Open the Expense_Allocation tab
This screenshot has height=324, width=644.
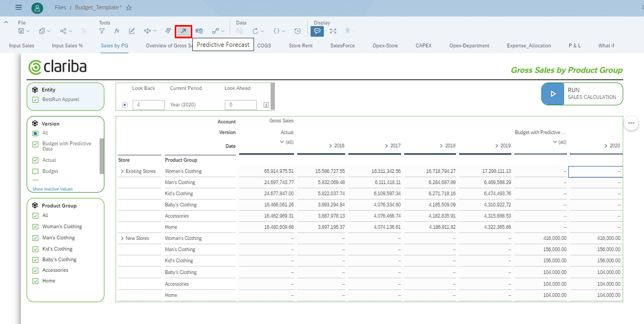point(529,46)
